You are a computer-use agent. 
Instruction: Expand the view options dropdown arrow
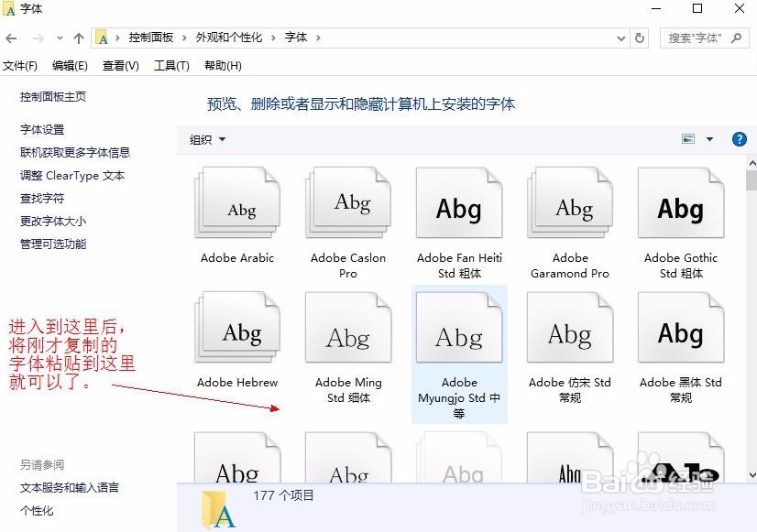click(x=709, y=139)
